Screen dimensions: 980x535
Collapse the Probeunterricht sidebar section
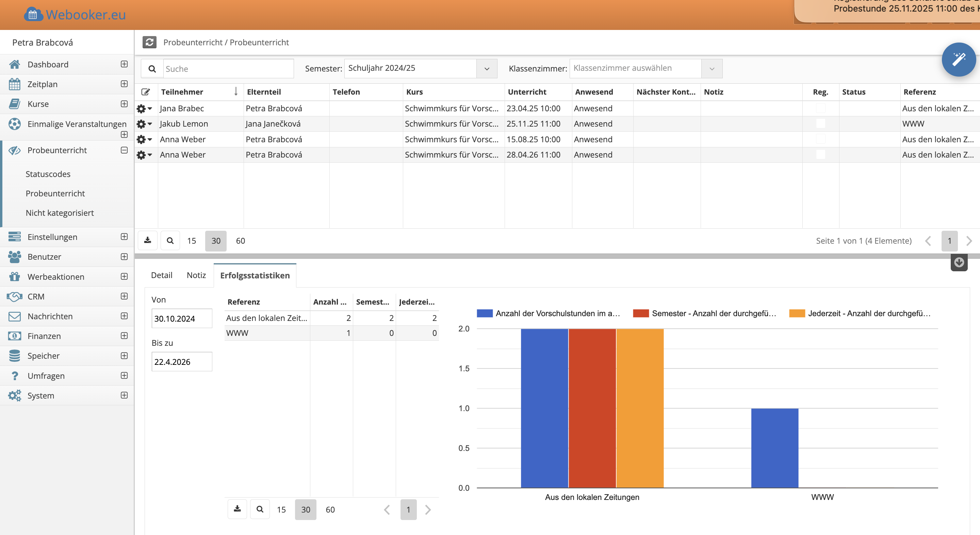tap(124, 150)
